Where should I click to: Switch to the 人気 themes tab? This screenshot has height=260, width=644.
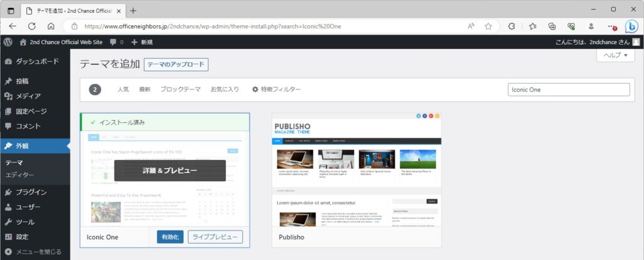click(123, 89)
